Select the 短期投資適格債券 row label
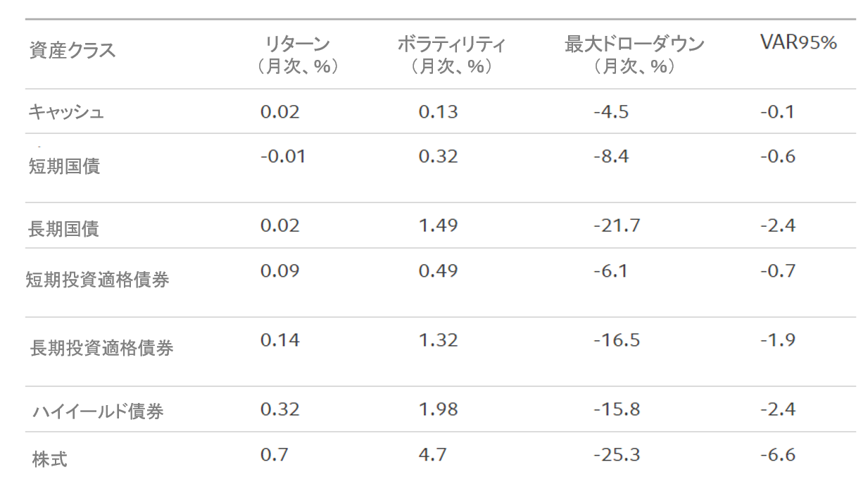 (98, 280)
